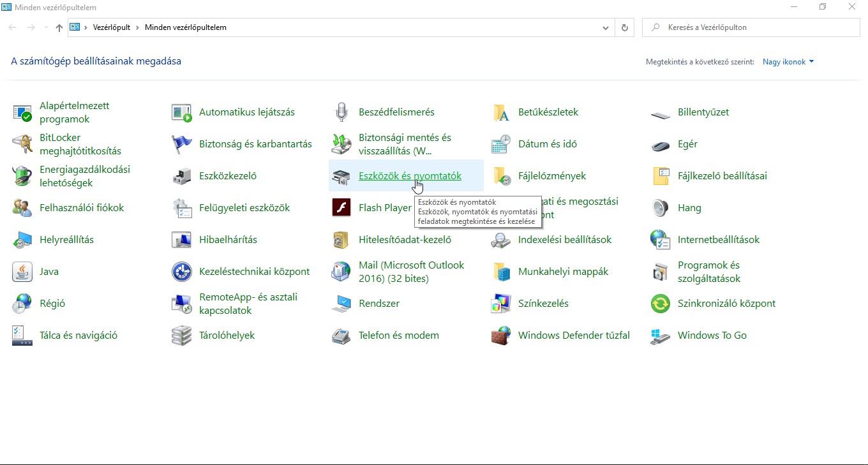Click the Flash Player icon

click(x=341, y=208)
